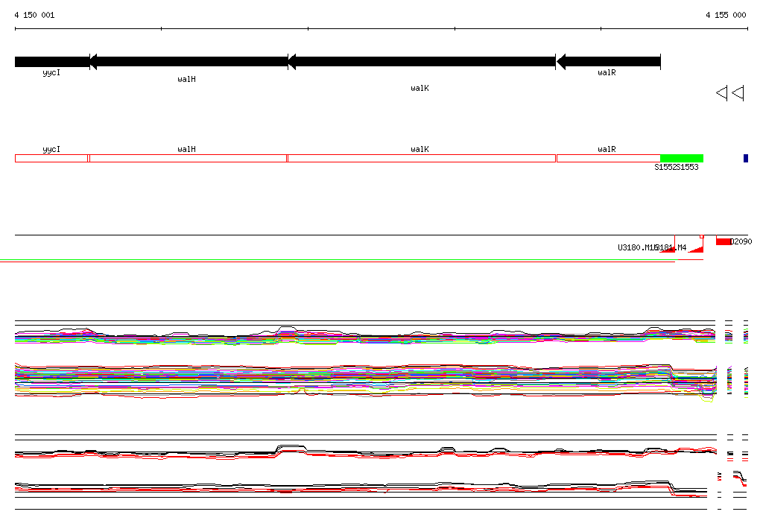Click the 4 155 000 coordinate label
763x532 pixels.
pos(726,15)
